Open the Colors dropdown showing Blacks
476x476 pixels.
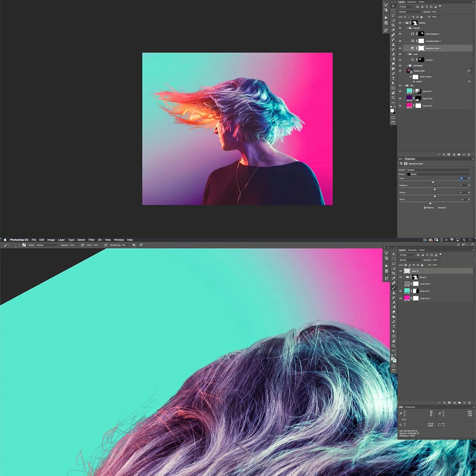click(x=439, y=174)
